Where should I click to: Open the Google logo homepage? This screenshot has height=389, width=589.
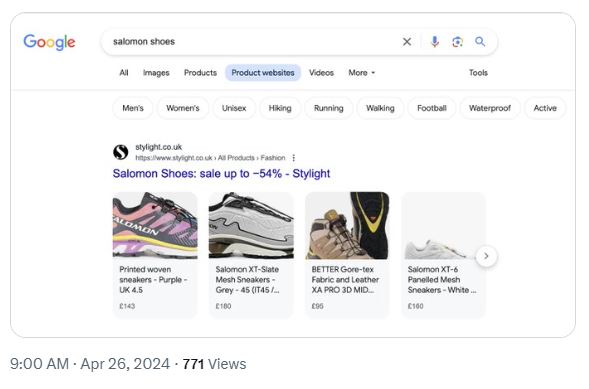point(49,42)
